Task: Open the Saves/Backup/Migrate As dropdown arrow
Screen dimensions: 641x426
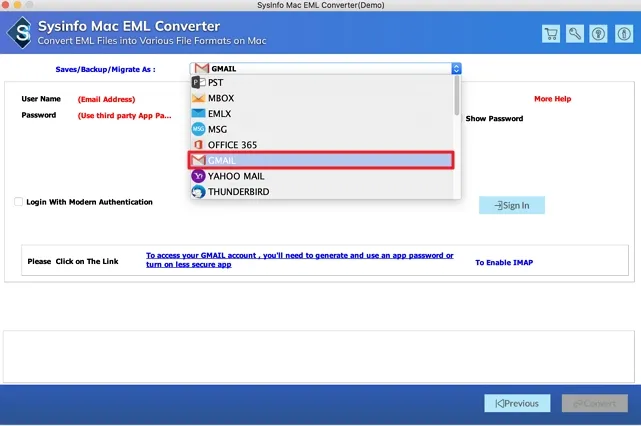Action: (x=456, y=69)
